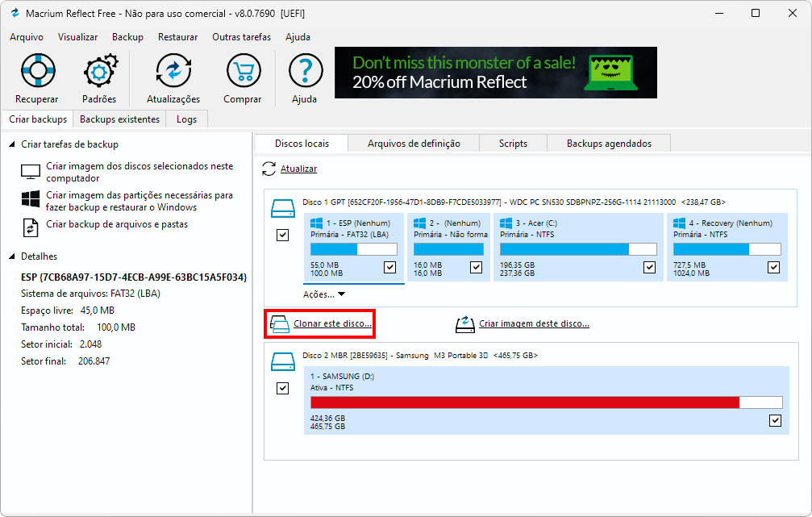Toggle the SAMSUNG (D:) partition checkbox

coord(775,421)
